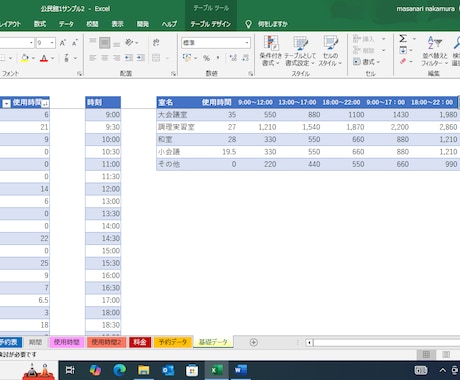
Task: Increase font size with the large A
Action: click(63, 43)
